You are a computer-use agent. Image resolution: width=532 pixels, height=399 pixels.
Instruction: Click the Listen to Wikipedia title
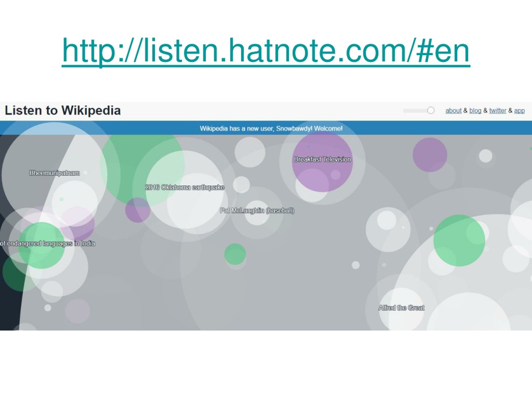pos(63,110)
